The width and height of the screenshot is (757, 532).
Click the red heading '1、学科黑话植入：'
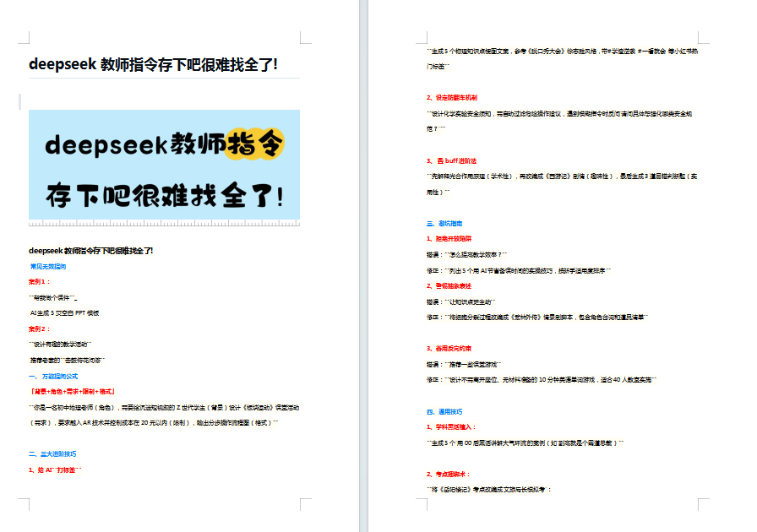pos(452,427)
